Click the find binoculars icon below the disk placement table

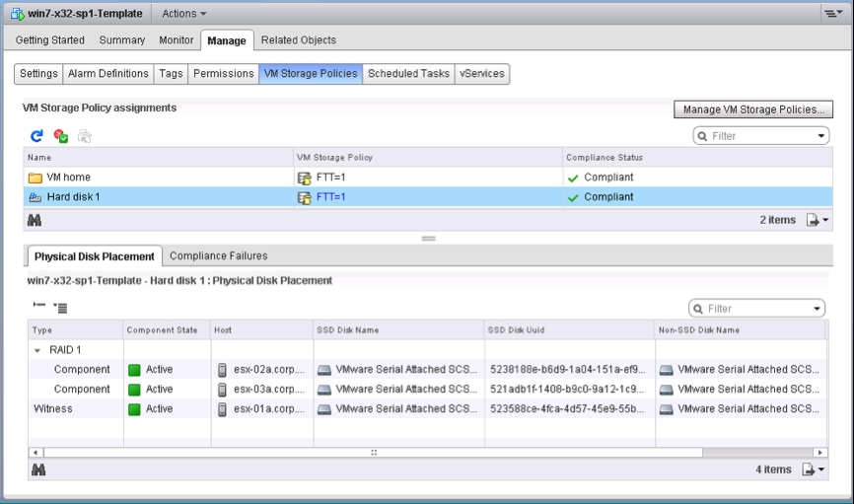(x=38, y=469)
